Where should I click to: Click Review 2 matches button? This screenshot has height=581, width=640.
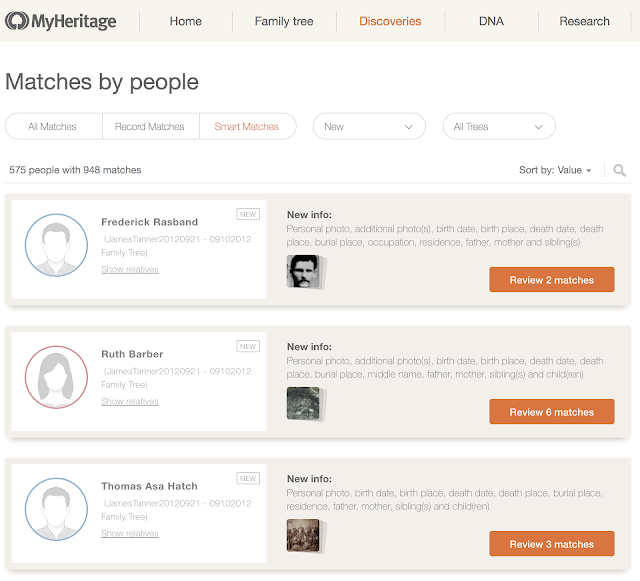coord(552,280)
